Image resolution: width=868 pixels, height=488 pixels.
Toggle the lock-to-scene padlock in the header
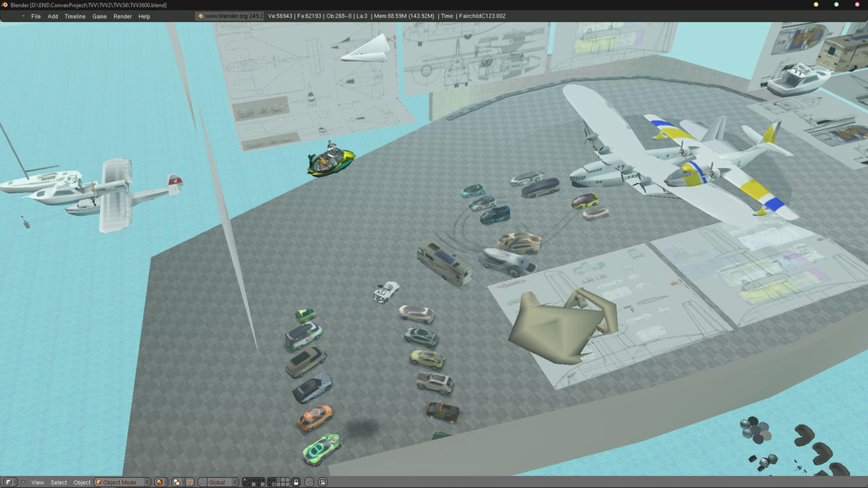tap(296, 482)
